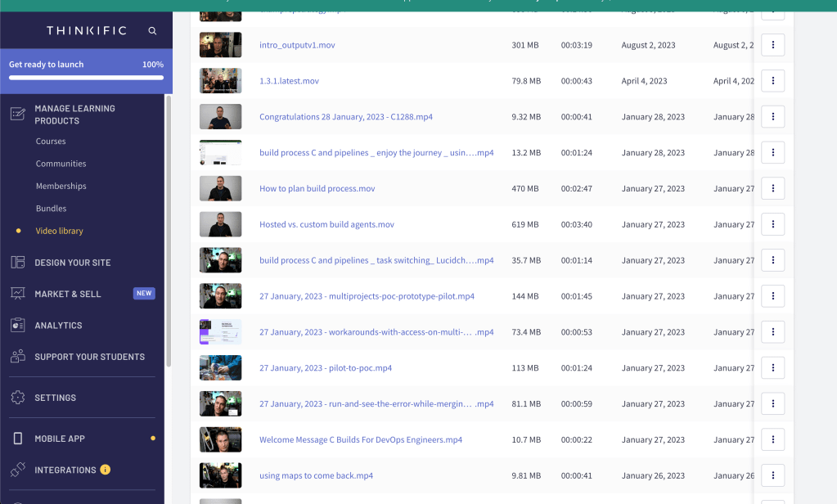Open the options menu for the enjoy the journey video

[772, 152]
